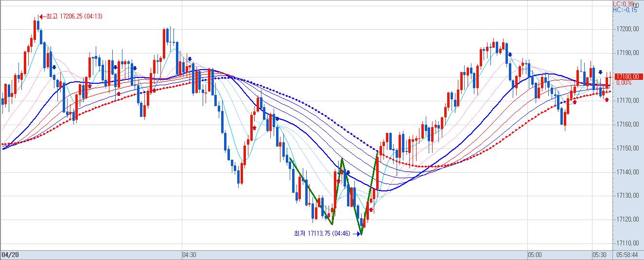Click the blue down arrow at green zigzag peak

348,172
